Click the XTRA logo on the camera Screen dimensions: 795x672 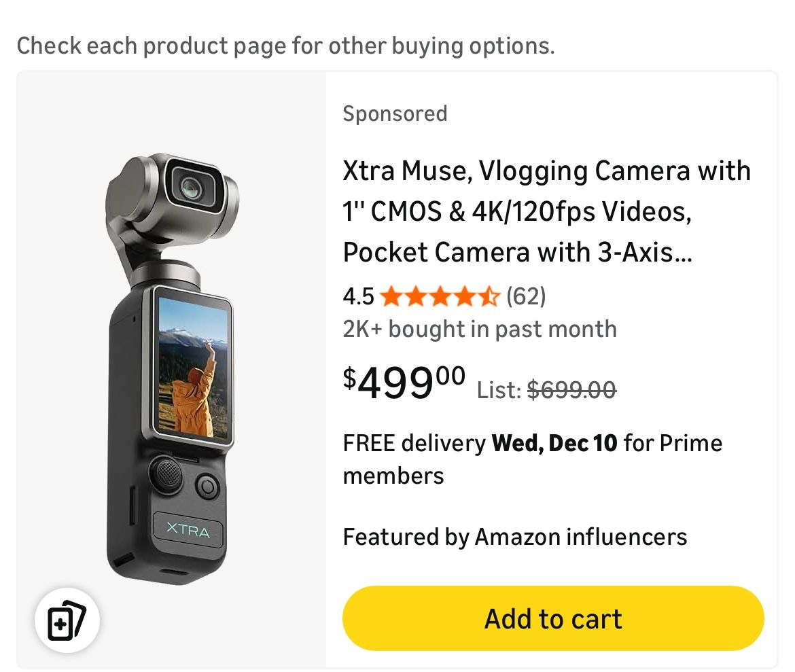(188, 530)
